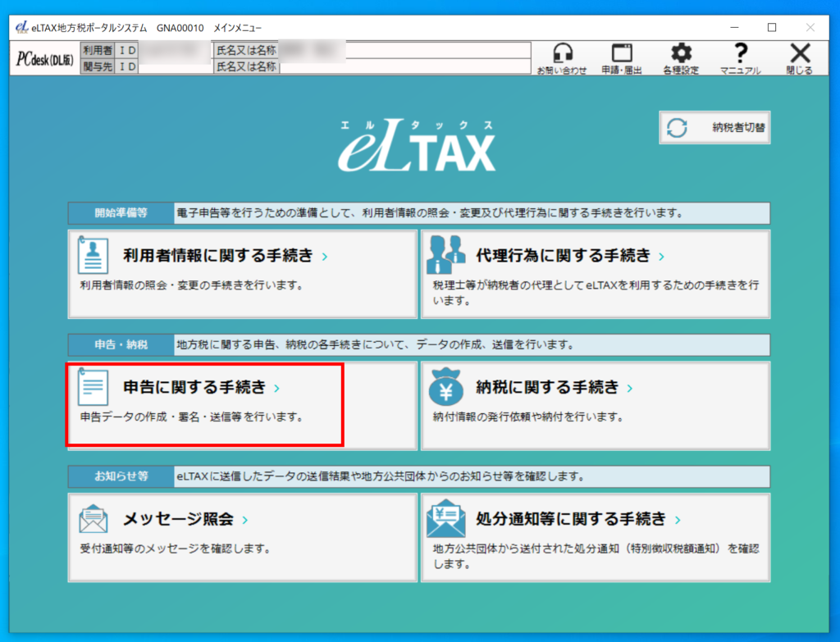Viewport: 840px width, 642px height.
Task: Click the 閉じる X toolbar icon
Action: pos(799,54)
